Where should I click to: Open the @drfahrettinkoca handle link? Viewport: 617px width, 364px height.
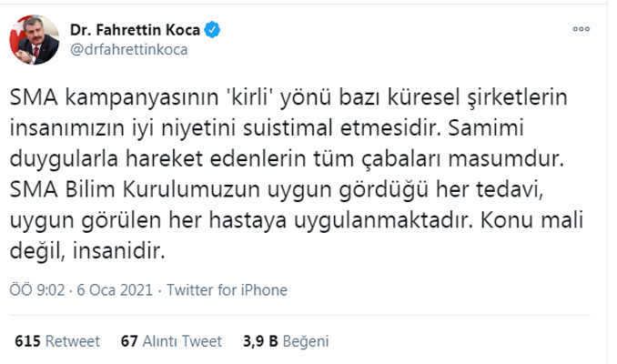(128, 49)
